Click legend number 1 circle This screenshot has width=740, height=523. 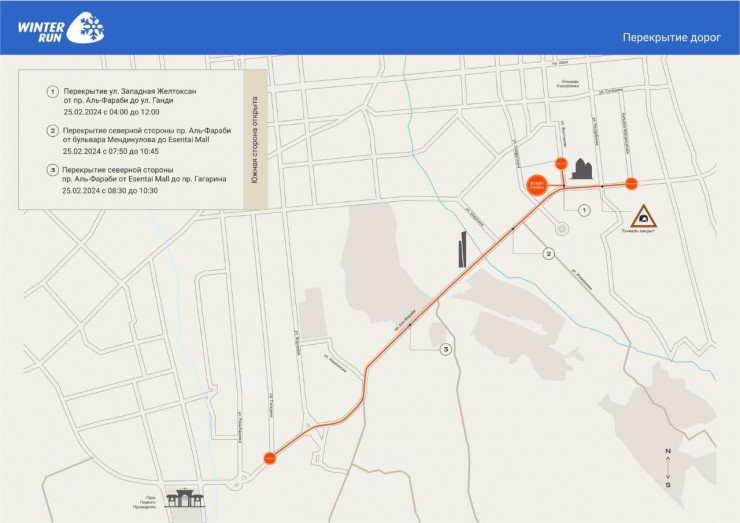(52, 92)
